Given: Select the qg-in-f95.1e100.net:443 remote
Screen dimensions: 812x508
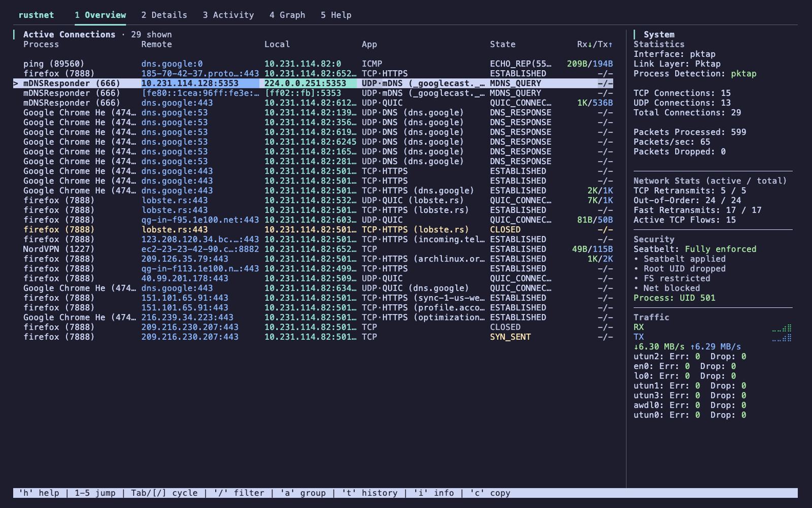Looking at the screenshot, I should point(200,220).
